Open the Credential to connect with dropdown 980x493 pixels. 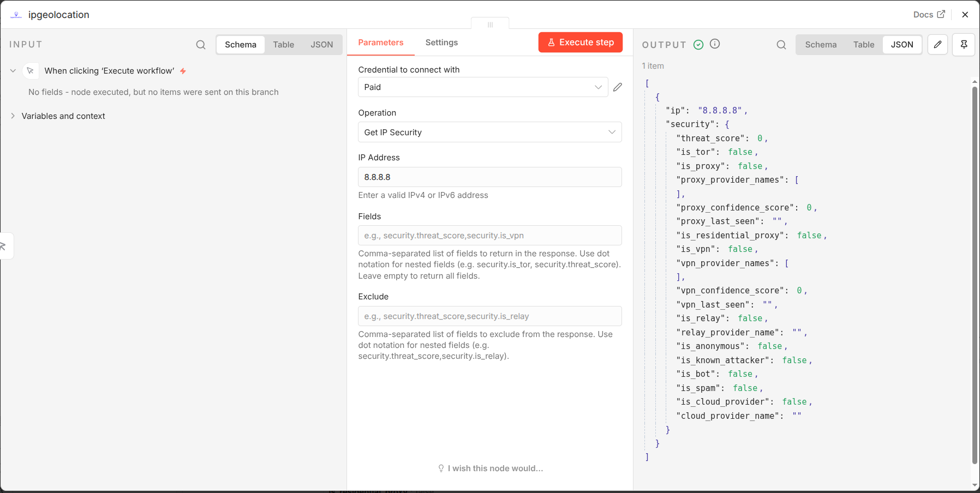coord(482,87)
